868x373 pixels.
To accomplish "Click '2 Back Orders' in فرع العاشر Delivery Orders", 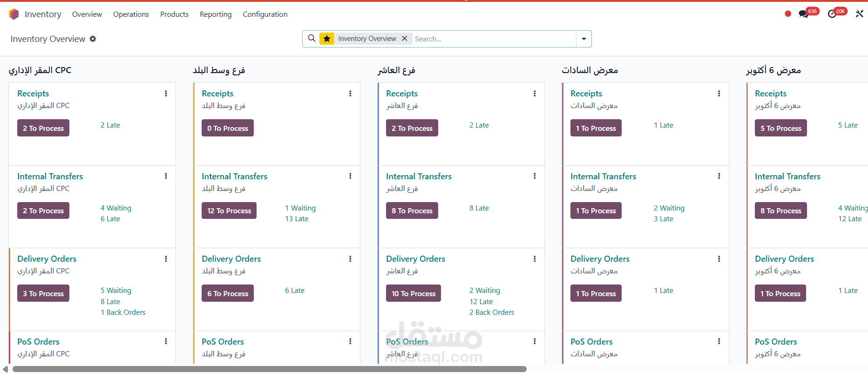I will point(492,312).
